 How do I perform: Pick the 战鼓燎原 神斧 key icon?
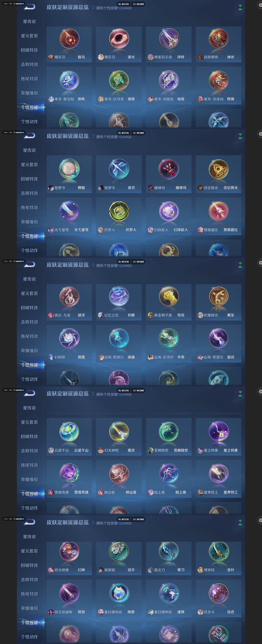[x=219, y=39]
